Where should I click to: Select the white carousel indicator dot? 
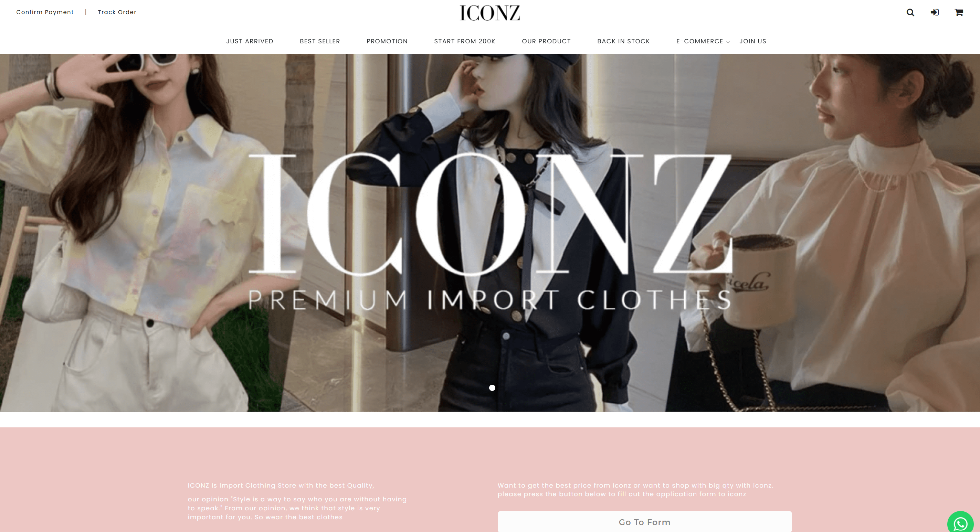tap(492, 387)
